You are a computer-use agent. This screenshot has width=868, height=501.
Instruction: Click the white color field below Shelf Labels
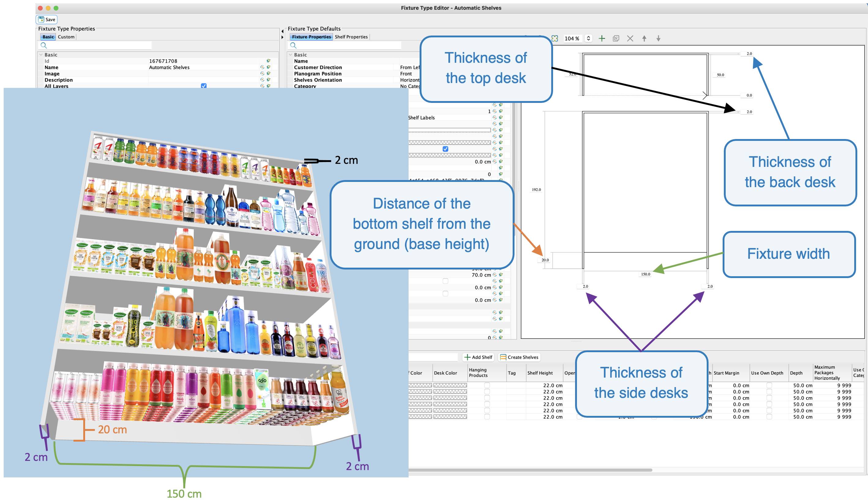click(x=450, y=130)
